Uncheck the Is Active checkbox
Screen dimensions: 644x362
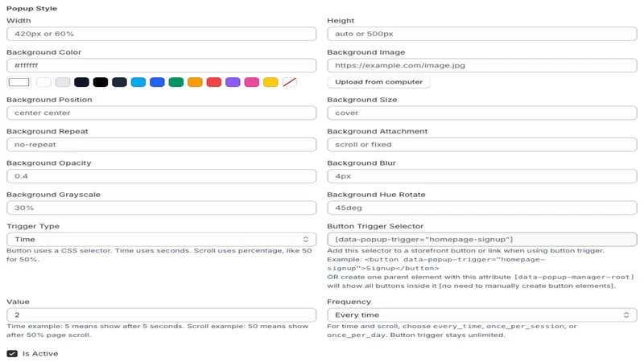12,354
